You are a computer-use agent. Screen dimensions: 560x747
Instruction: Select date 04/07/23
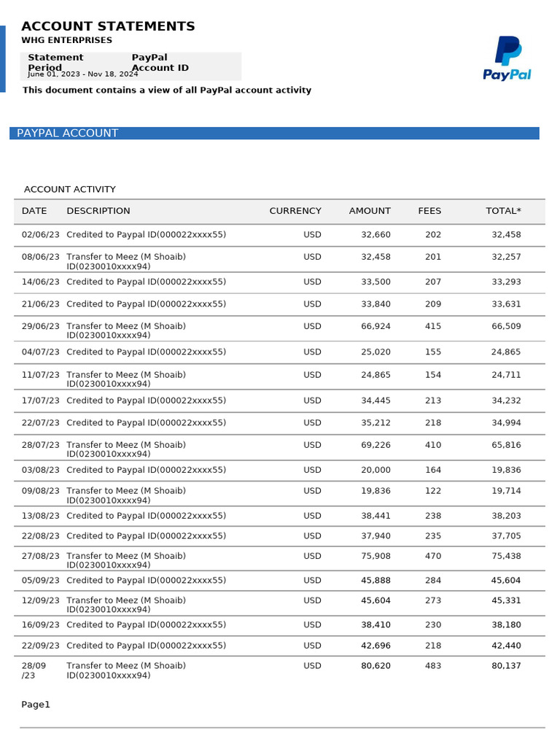click(x=41, y=352)
